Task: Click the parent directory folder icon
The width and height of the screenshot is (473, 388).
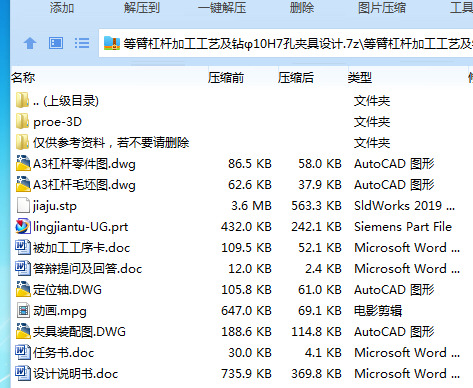Action: tap(22, 100)
